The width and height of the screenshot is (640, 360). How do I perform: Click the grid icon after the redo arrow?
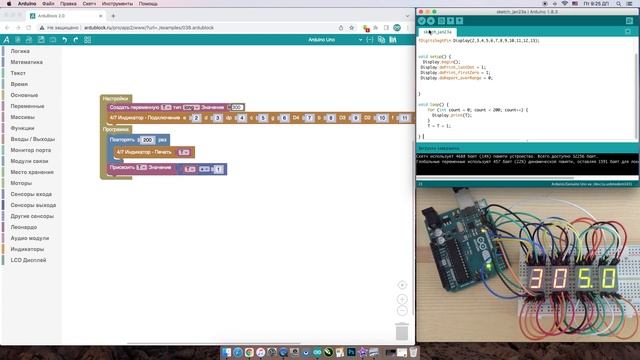[87, 40]
